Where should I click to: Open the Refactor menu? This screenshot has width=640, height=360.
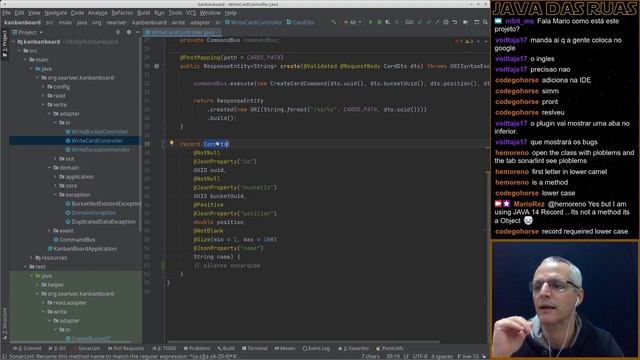click(x=122, y=13)
